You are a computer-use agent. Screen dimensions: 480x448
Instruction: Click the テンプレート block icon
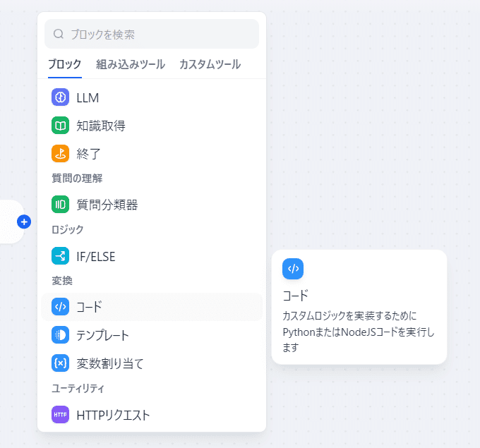click(x=60, y=335)
